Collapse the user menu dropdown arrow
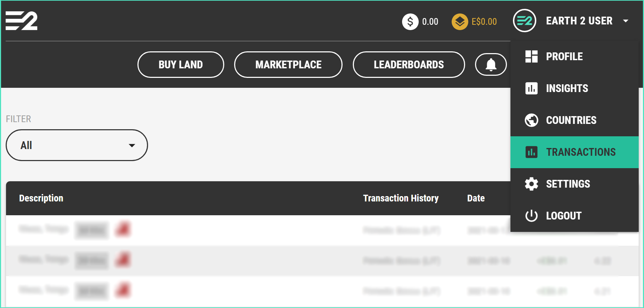644x308 pixels. [626, 21]
